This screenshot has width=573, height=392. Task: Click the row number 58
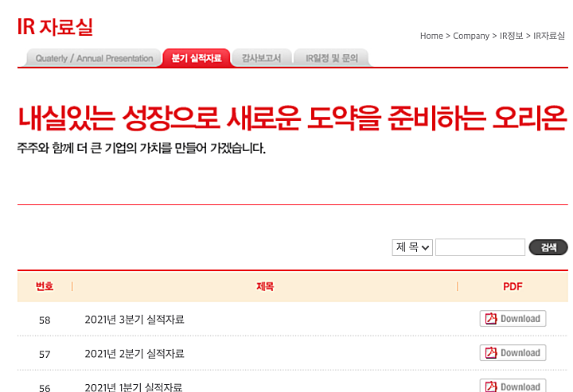point(45,320)
